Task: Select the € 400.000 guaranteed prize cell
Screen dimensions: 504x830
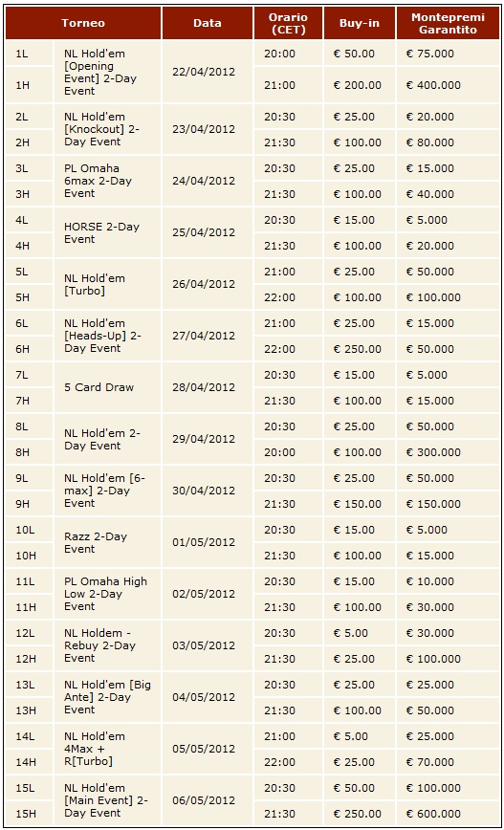Action: point(448,85)
